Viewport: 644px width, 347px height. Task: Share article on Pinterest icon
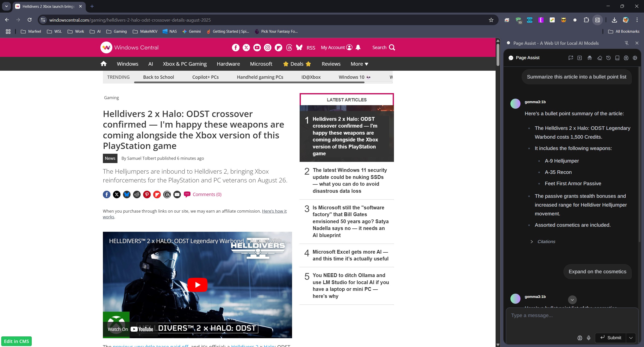[147, 195]
